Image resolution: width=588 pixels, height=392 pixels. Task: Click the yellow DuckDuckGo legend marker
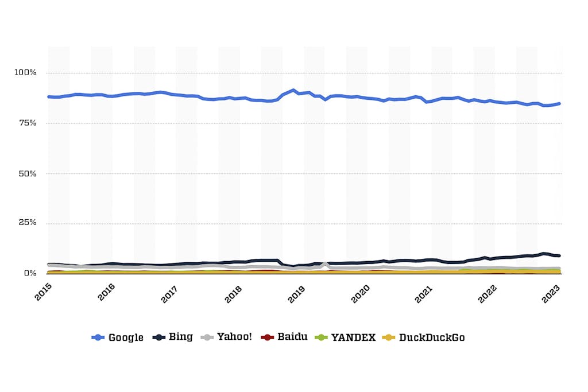click(x=389, y=337)
